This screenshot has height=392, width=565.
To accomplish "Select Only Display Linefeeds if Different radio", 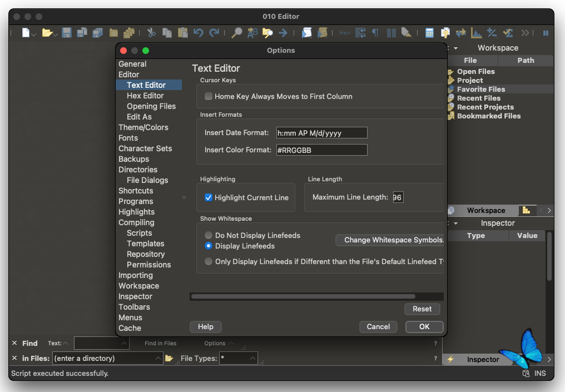I will point(209,261).
